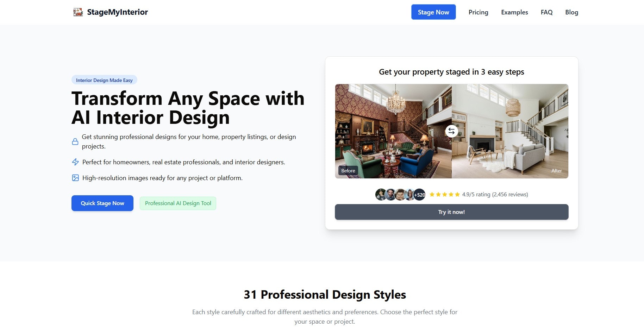Click the swap arrows icon on the comparison image
This screenshot has width=644, height=330.
pos(451,131)
